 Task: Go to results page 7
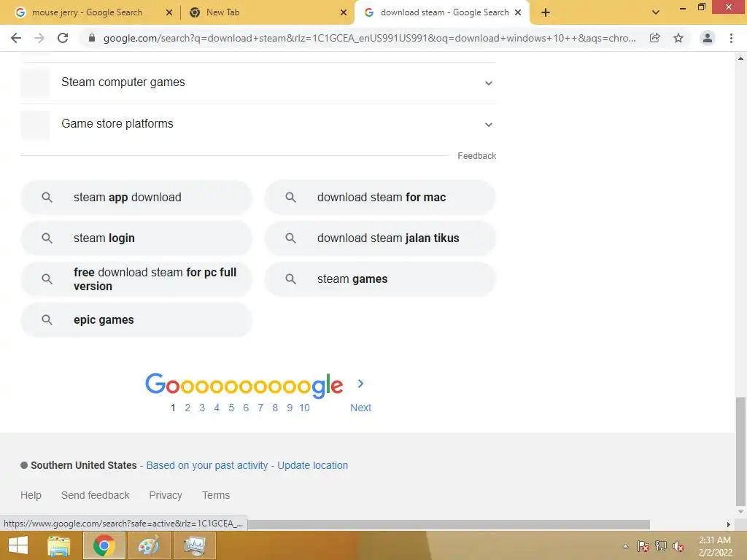pos(260,408)
